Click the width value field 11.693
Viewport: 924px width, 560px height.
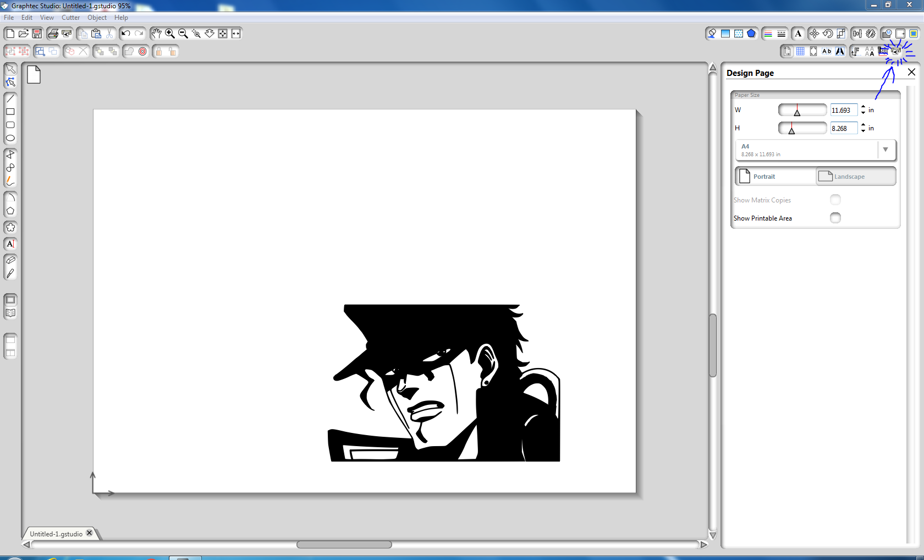pyautogui.click(x=844, y=110)
